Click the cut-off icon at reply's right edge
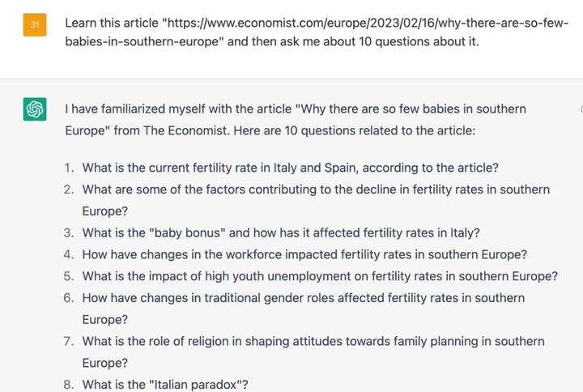 (580, 109)
